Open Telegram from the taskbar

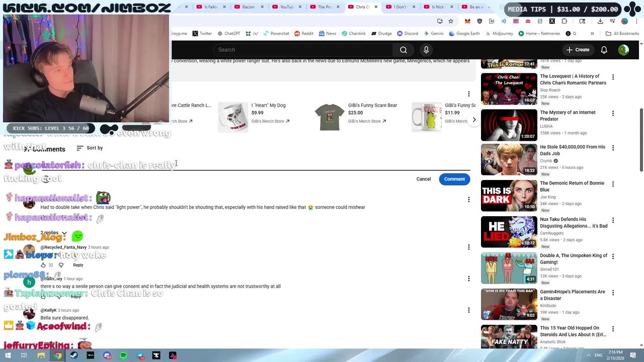[x=140, y=355]
